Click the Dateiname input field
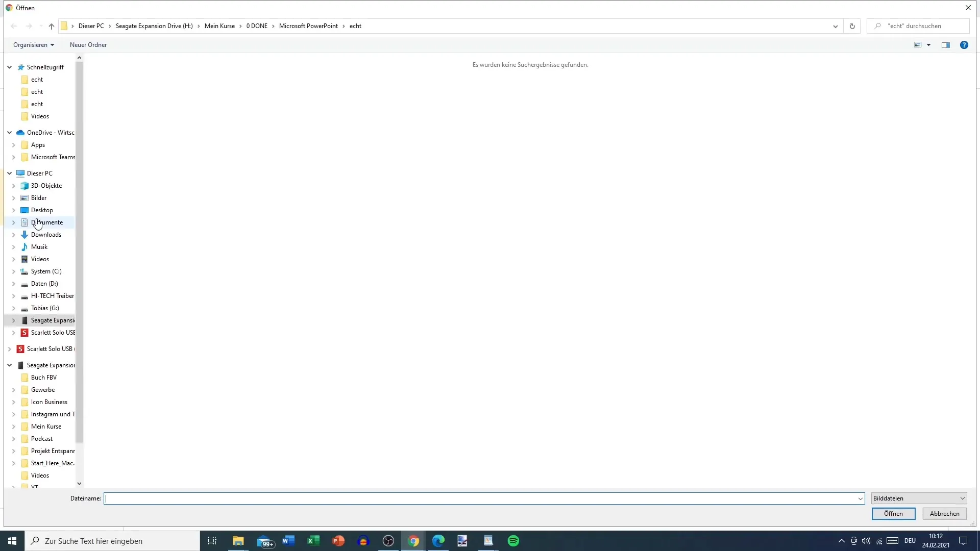The image size is (980, 551). point(483,498)
